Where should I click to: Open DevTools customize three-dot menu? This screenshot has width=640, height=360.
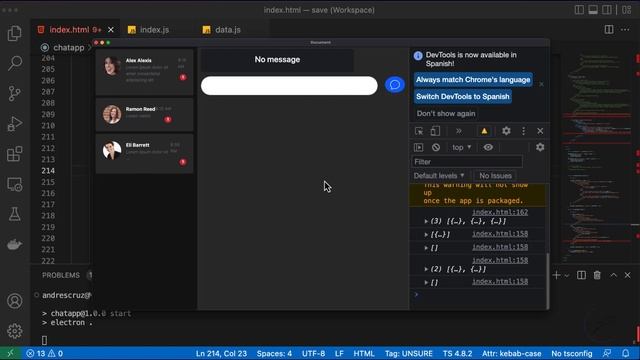(524, 131)
